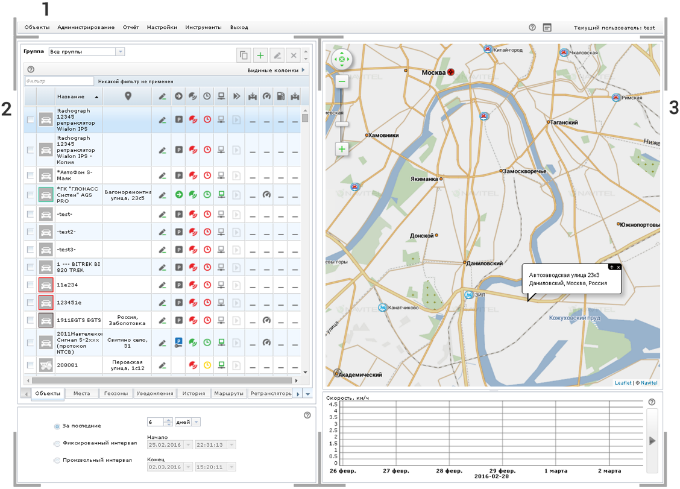
Task: Switch to the Геозоны tab
Action: pos(116,394)
